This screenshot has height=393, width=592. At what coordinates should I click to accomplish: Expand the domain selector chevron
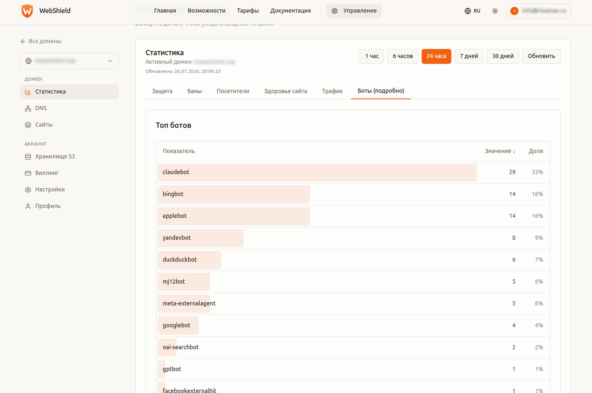(110, 61)
